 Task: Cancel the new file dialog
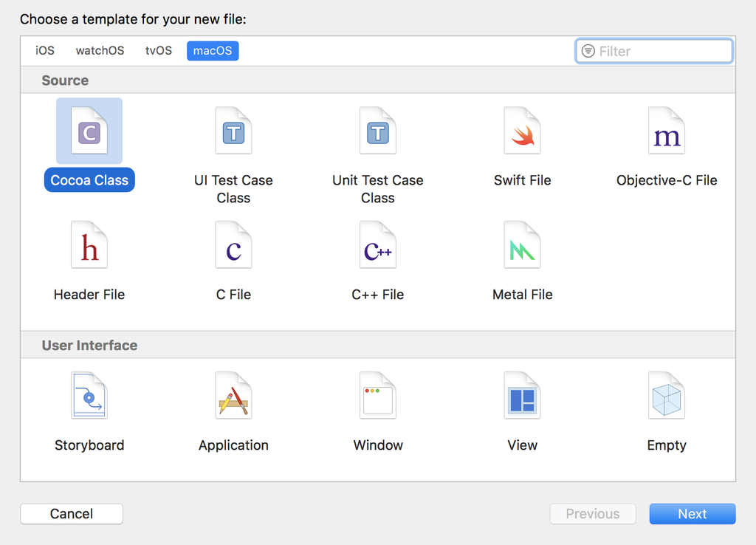[72, 514]
